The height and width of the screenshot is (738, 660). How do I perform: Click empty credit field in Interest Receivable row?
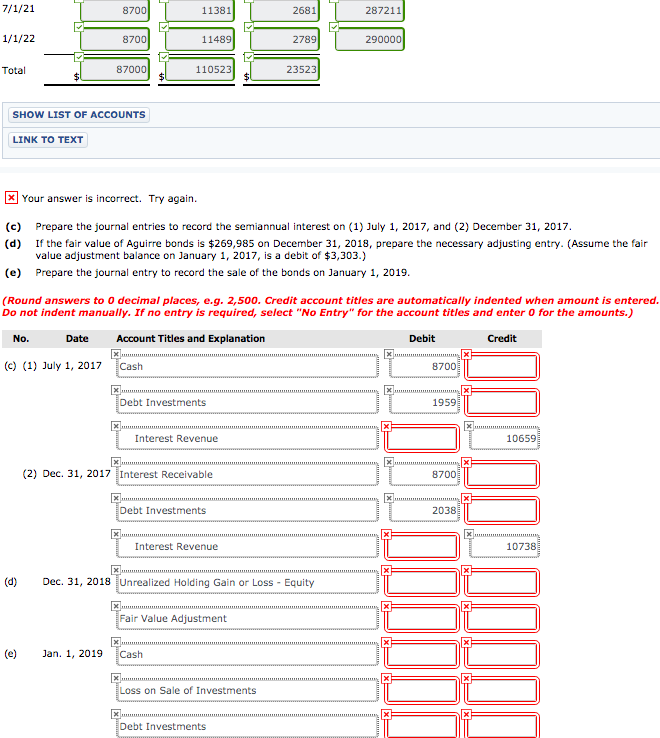tap(502, 474)
